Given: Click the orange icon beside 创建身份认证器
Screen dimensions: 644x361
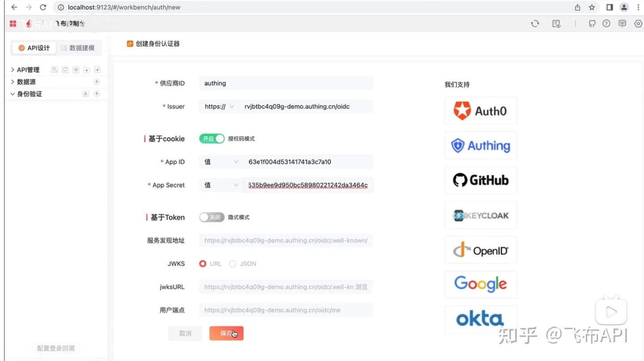Looking at the screenshot, I should [130, 44].
